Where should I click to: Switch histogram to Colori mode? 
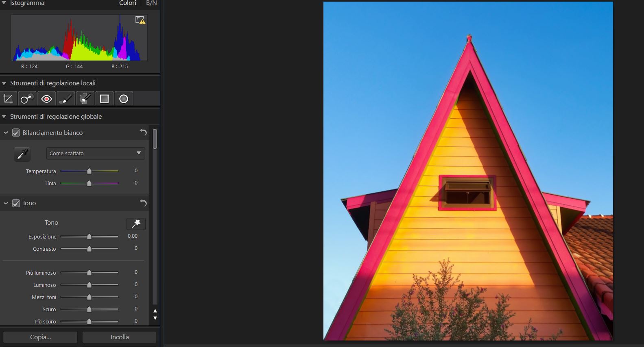pos(127,3)
